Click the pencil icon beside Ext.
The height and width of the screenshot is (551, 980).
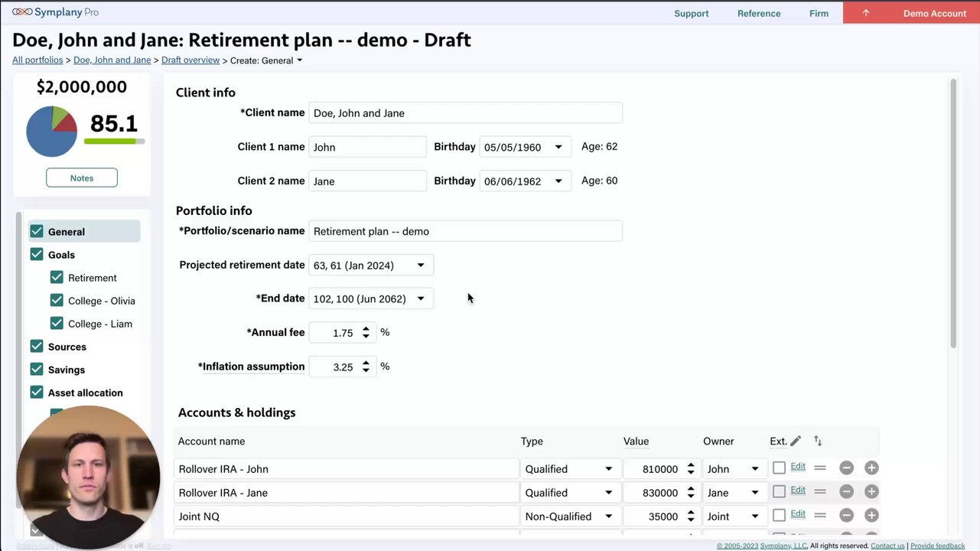796,441
